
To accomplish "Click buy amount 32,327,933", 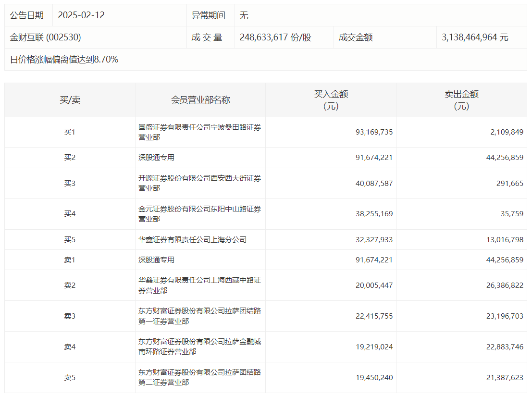I will point(374,239).
